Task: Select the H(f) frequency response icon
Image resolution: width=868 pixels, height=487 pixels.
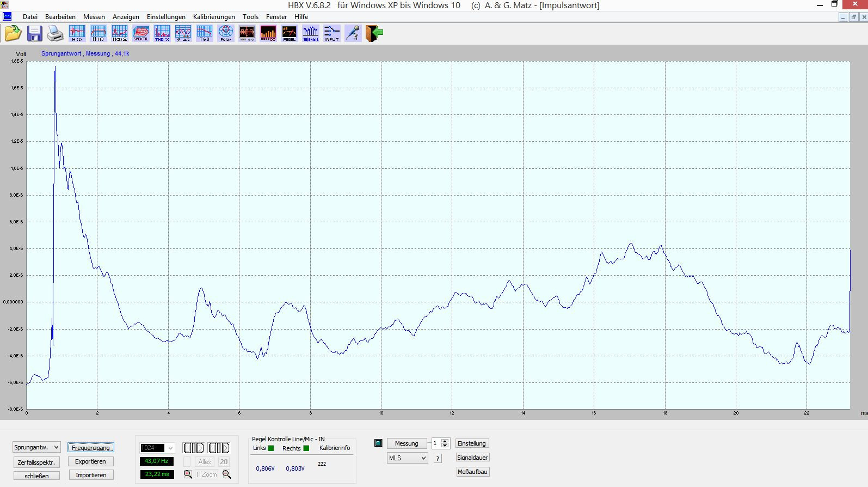Action: click(98, 33)
